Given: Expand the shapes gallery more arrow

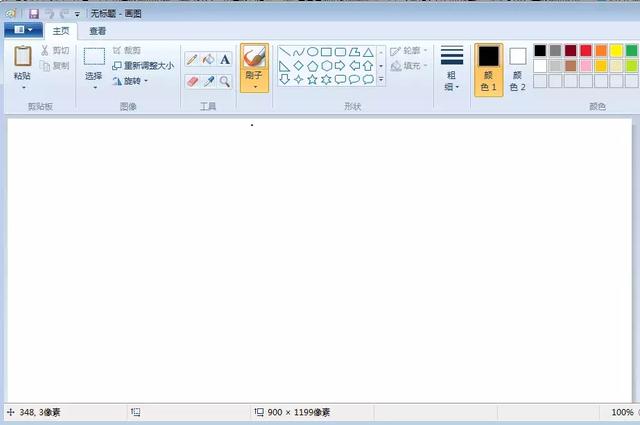Looking at the screenshot, I should click(381, 80).
